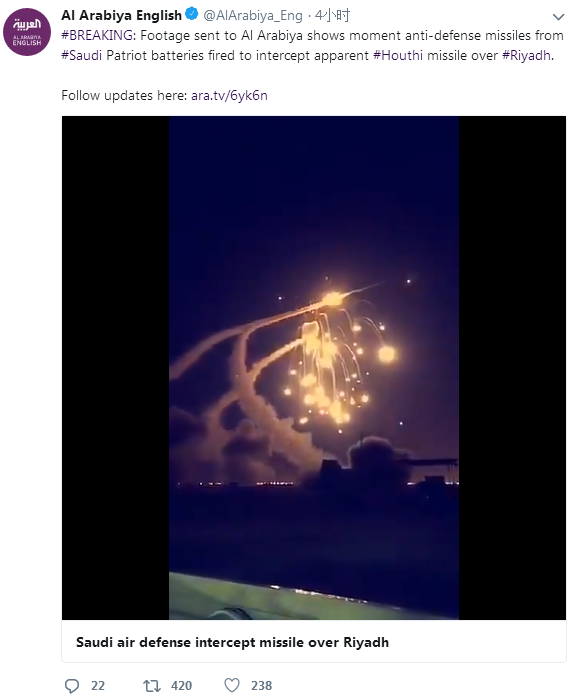
Task: Play the missile intercept video
Action: (314, 368)
